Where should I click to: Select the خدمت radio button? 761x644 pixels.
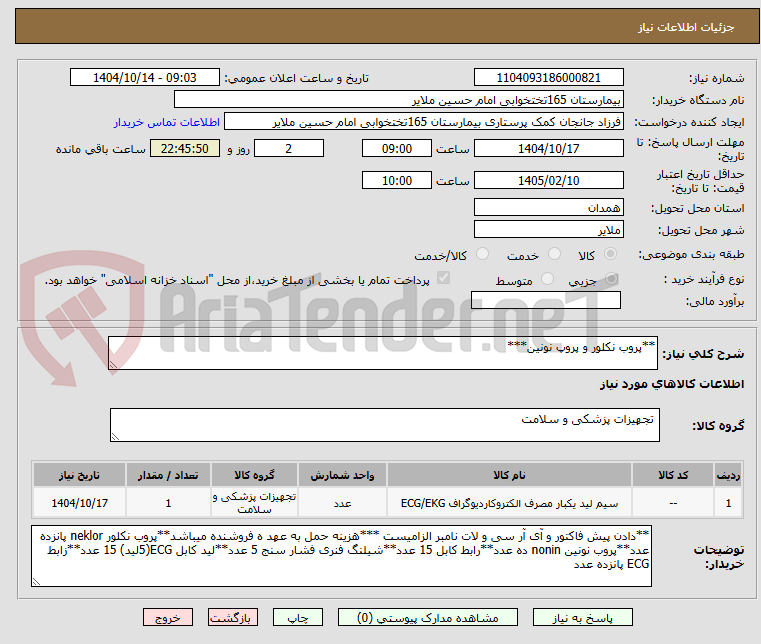(554, 254)
